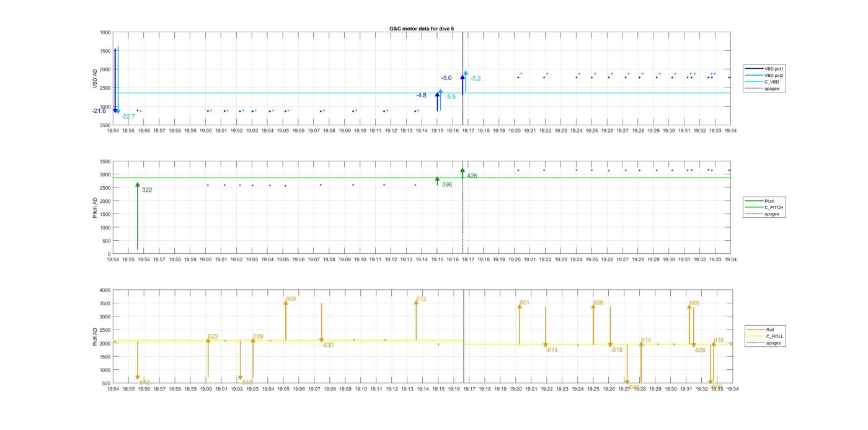Click the 'Roll AD' y-axis label
This screenshot has height=430, width=868.
coord(95,336)
